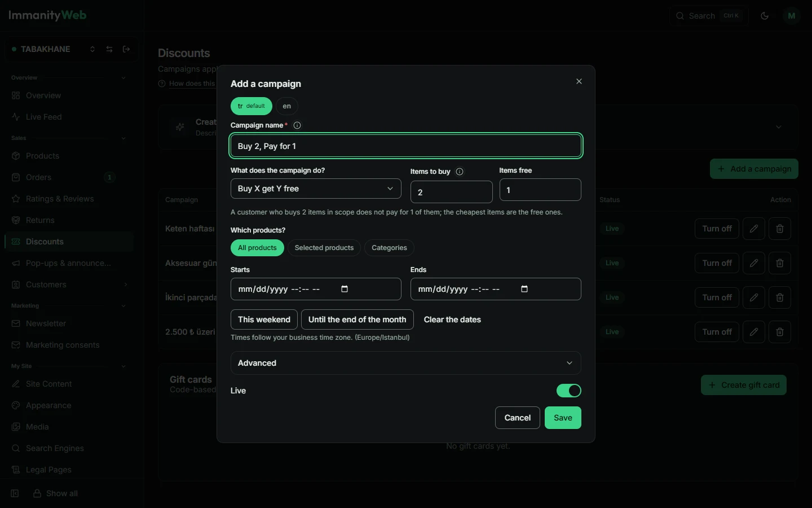Collapse the Marketing sidebar section
The height and width of the screenshot is (508, 812).
(x=123, y=306)
